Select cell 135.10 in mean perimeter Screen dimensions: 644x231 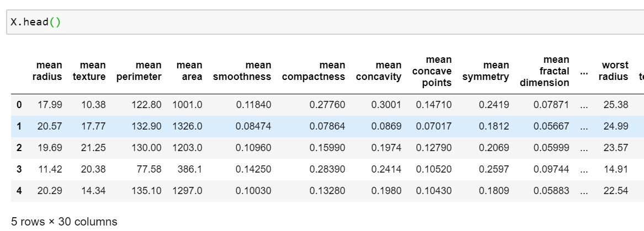(x=147, y=190)
